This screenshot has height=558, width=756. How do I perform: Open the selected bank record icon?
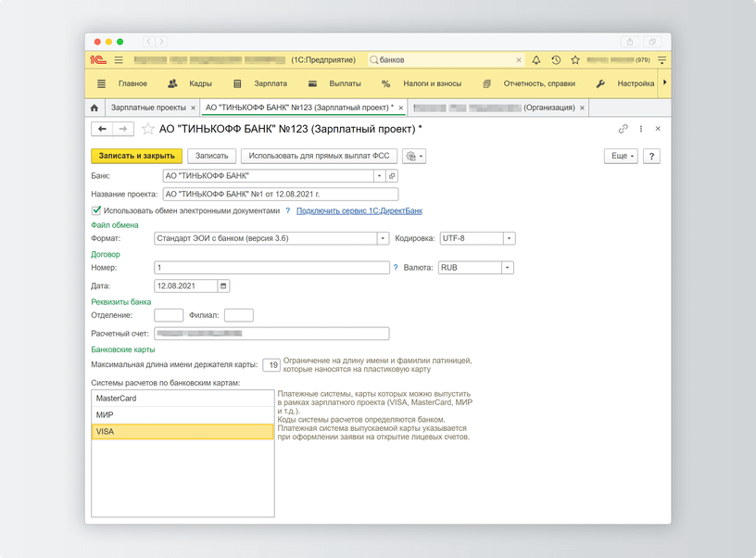392,176
